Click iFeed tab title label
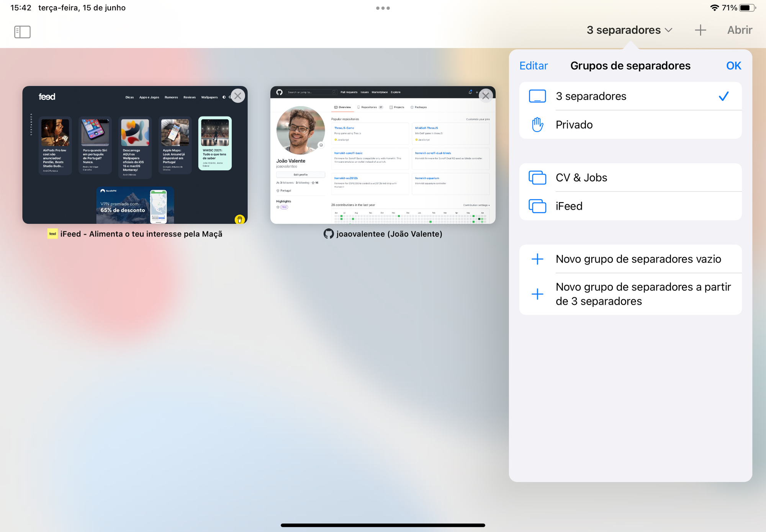The width and height of the screenshot is (766, 532). tap(141, 234)
